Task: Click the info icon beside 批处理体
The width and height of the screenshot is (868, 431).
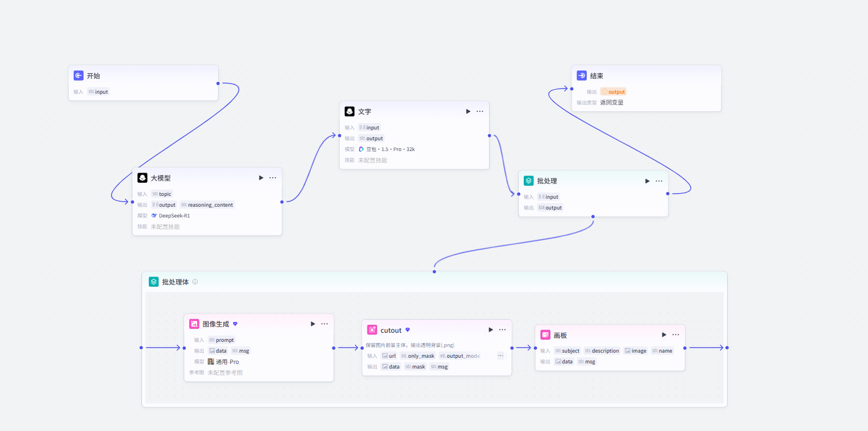Action: pyautogui.click(x=195, y=282)
